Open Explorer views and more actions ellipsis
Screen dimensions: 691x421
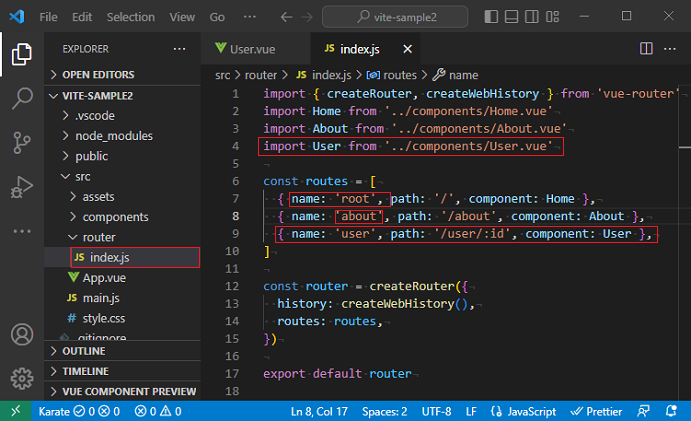179,48
